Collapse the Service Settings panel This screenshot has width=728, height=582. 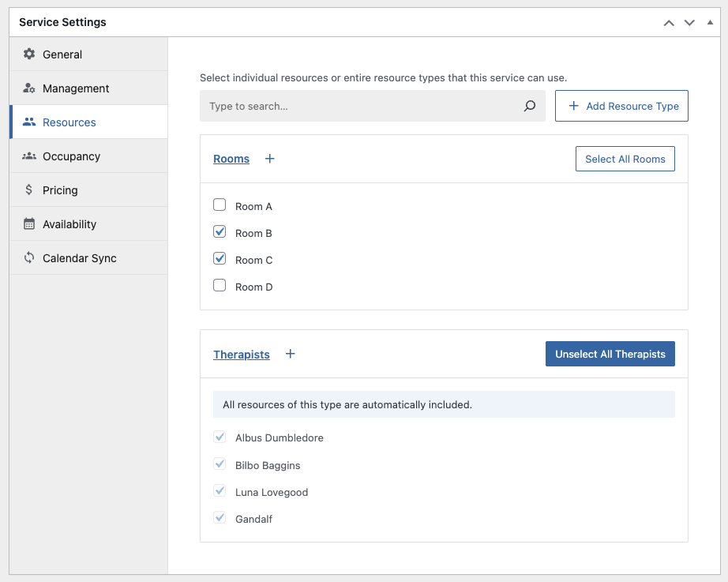(x=710, y=23)
